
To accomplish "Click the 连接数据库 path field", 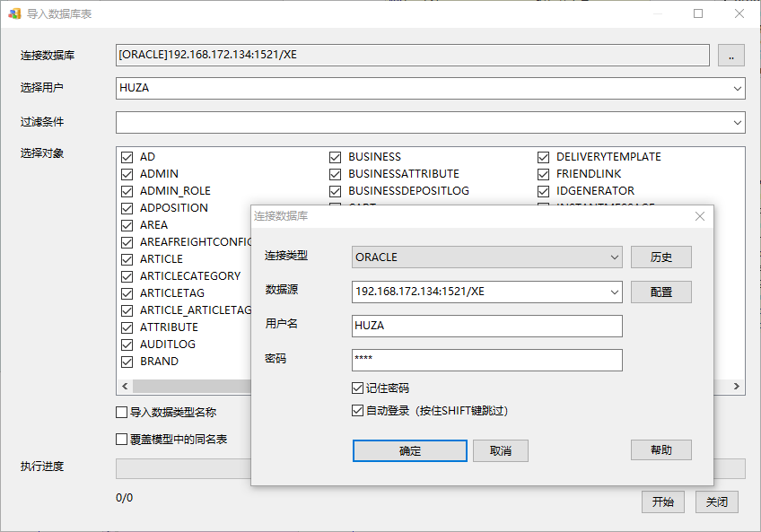I will click(413, 56).
